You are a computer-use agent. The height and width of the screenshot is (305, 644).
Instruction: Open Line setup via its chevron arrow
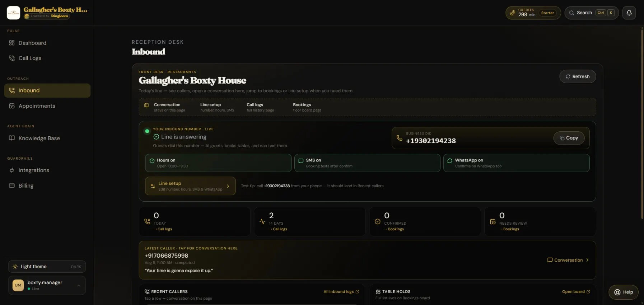(x=228, y=186)
